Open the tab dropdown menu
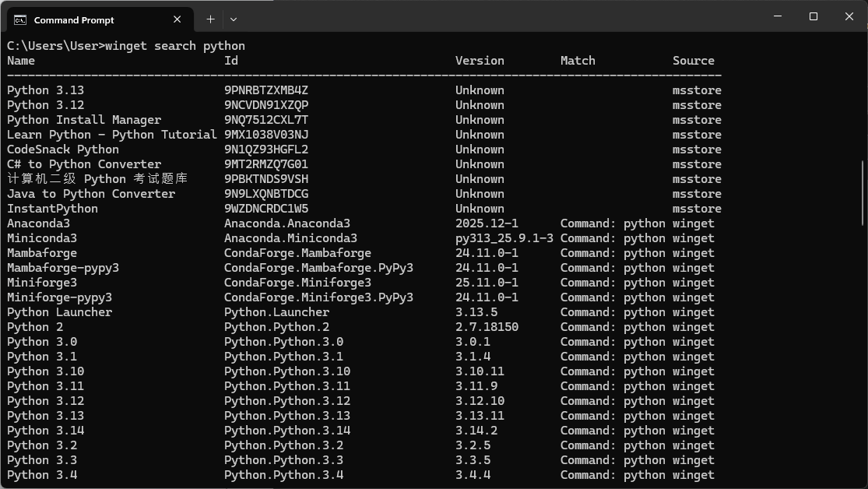Screen dimensions: 868x489 pyautogui.click(x=234, y=19)
